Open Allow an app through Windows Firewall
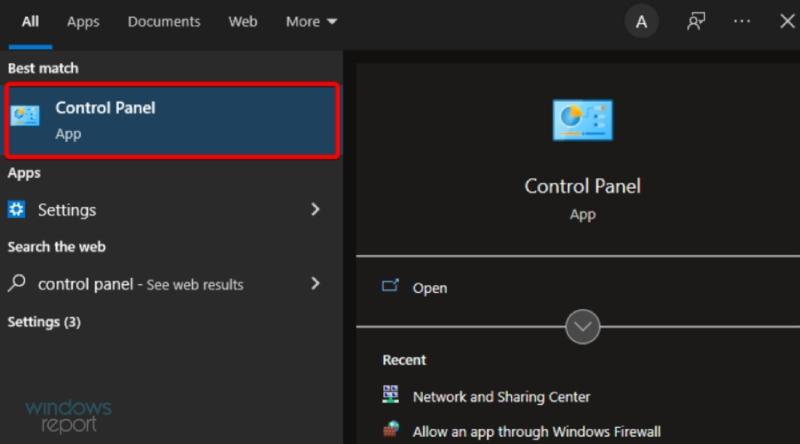 pos(537,432)
